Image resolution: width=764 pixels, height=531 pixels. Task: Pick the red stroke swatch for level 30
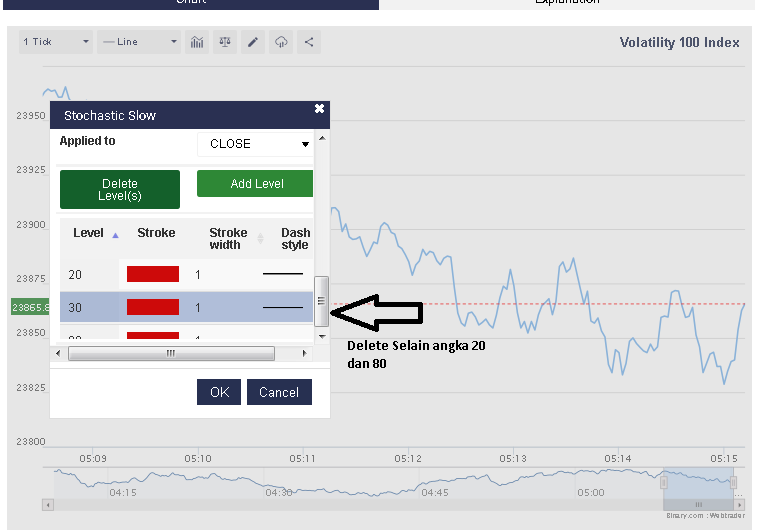tap(153, 307)
